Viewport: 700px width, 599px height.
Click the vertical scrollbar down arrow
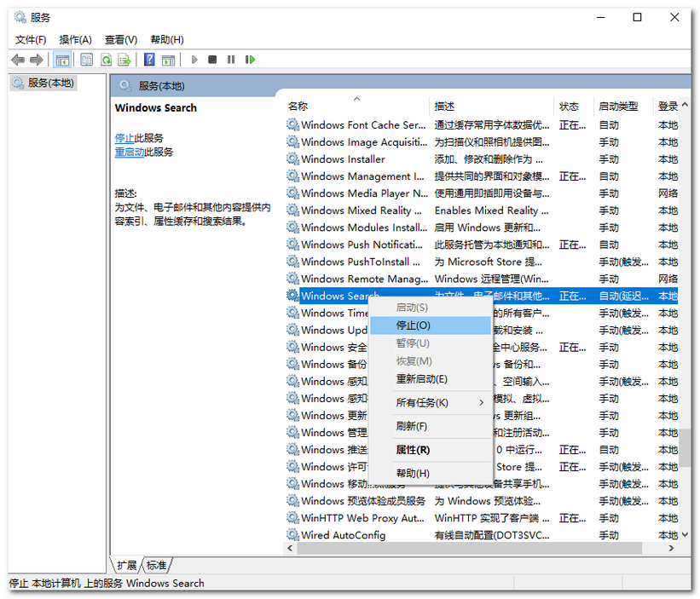click(685, 534)
